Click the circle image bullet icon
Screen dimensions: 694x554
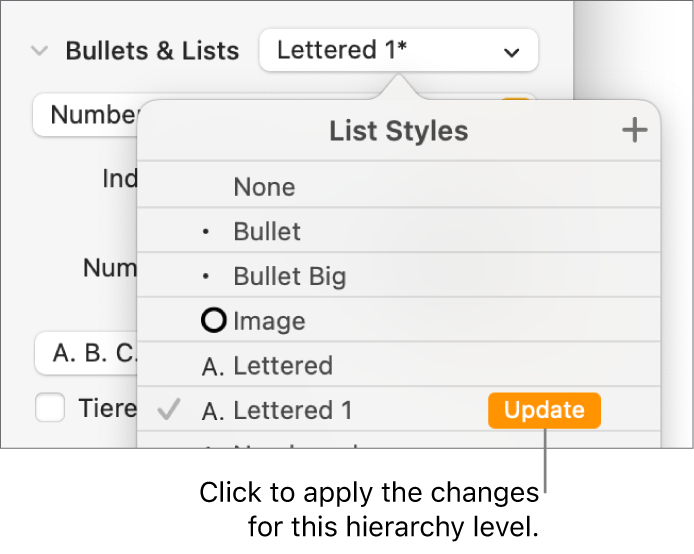[x=214, y=321]
